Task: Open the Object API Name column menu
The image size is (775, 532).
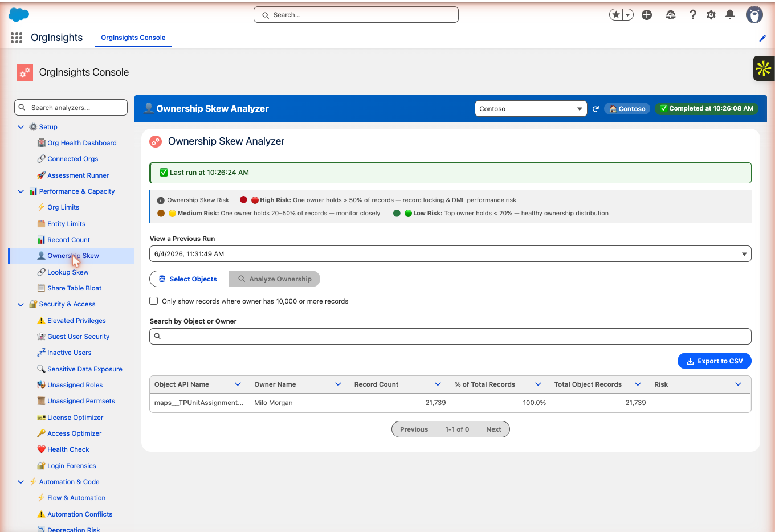Action: pos(238,384)
